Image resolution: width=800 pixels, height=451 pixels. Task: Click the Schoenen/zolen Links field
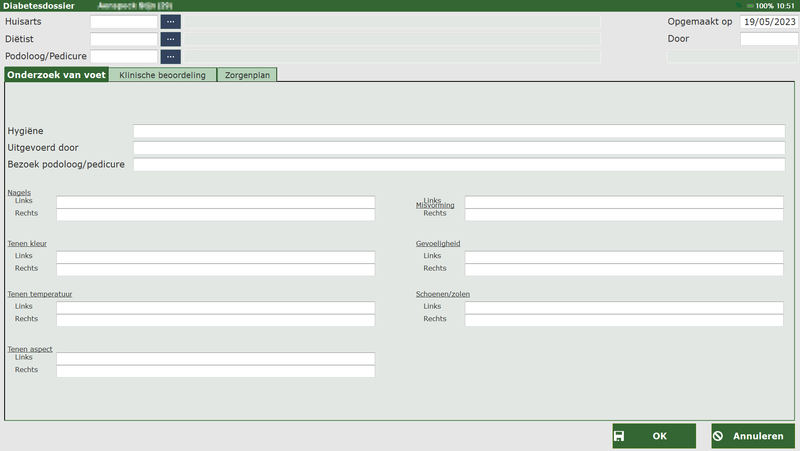pos(624,308)
